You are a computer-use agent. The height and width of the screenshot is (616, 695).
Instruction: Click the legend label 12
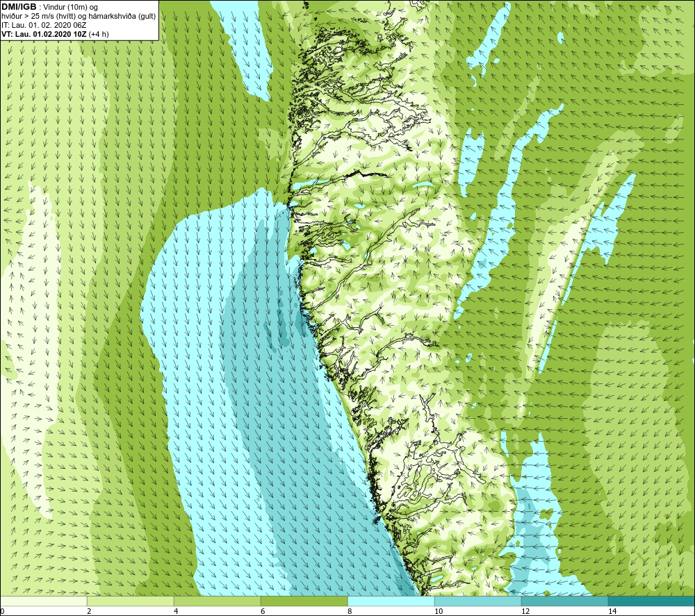tap(525, 612)
